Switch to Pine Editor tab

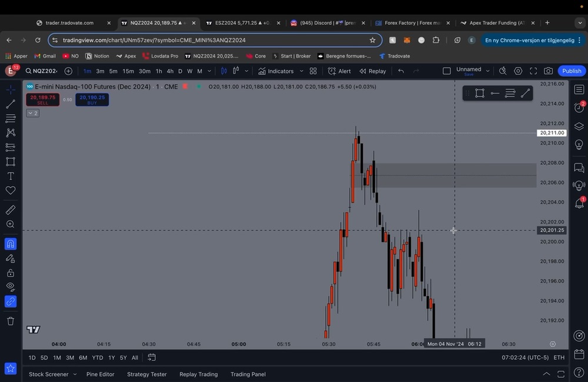pyautogui.click(x=100, y=374)
